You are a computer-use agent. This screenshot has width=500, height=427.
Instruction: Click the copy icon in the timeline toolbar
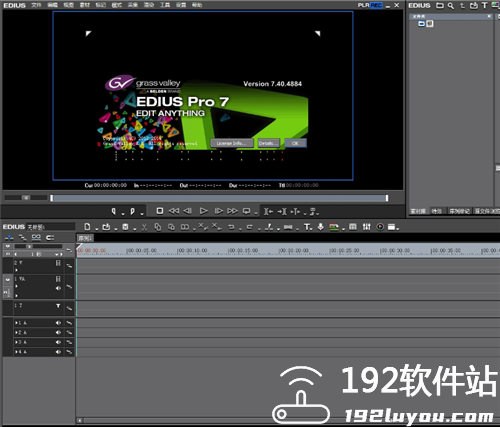click(158, 227)
